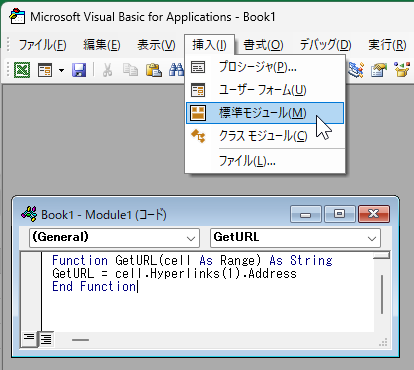Click the View Microsoft Excel toolbar icon

22,70
